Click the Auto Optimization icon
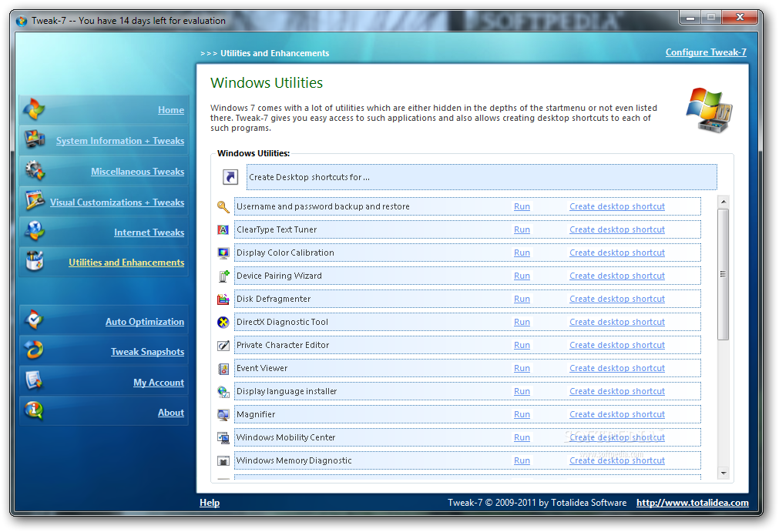This screenshot has height=532, width=779. (x=34, y=320)
